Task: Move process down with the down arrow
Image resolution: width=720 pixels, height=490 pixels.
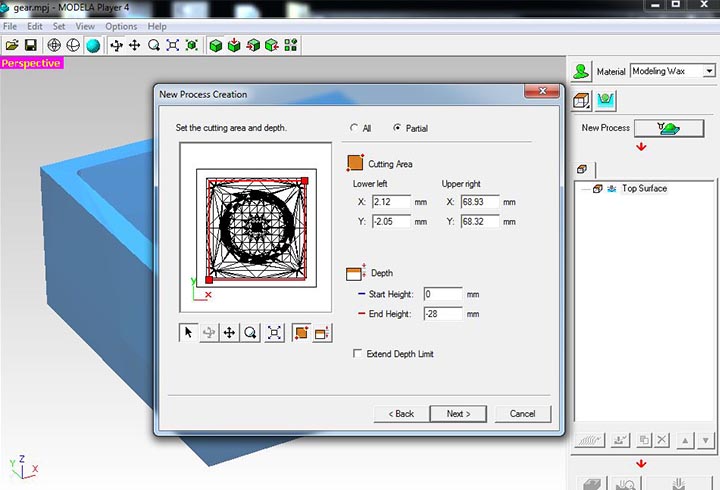Action: (706, 440)
